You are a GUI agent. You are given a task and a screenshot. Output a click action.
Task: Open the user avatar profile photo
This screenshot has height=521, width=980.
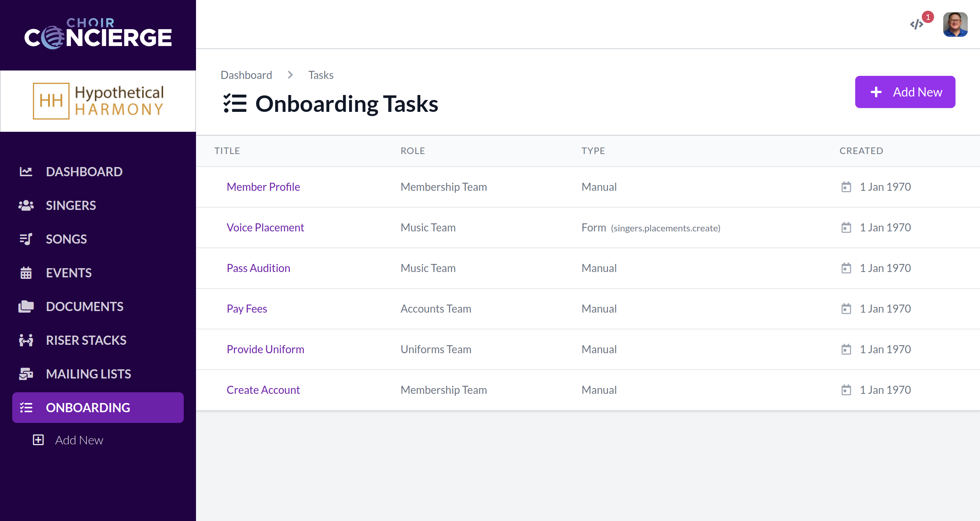click(x=955, y=25)
